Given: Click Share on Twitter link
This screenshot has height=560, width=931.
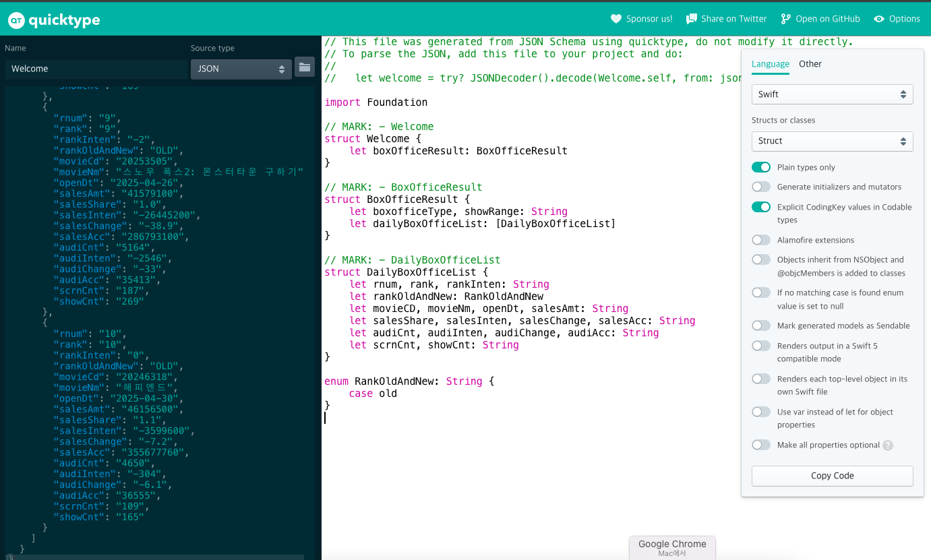Looking at the screenshot, I should click(727, 19).
